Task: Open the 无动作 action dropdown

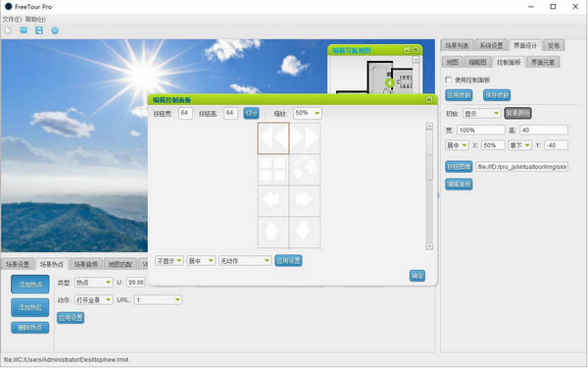Action: coord(245,261)
